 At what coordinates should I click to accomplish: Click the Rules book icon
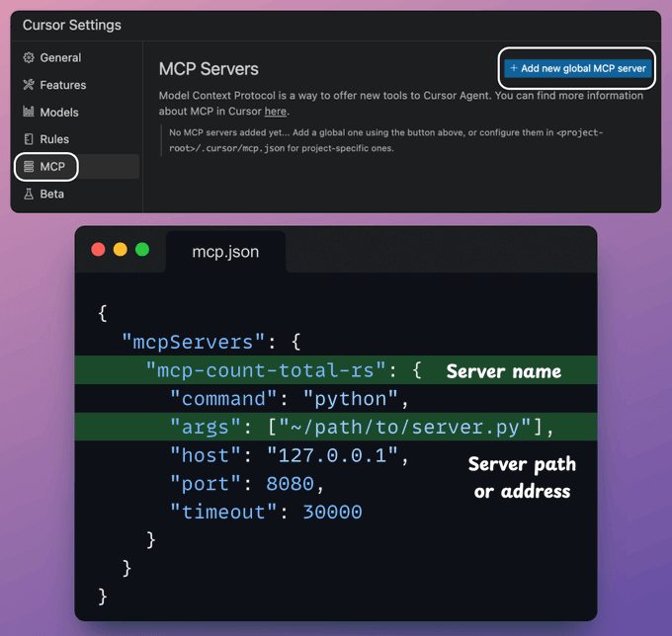pos(29,139)
